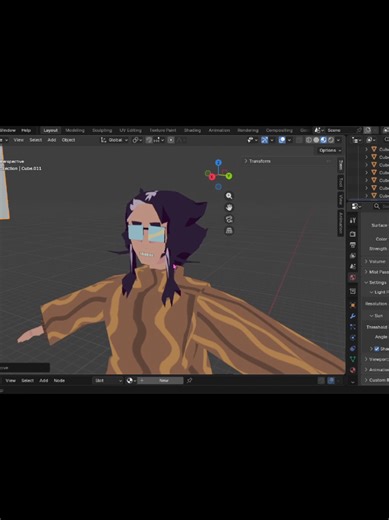Image resolution: width=389 pixels, height=520 pixels.
Task: Open the Help menu
Action: click(x=26, y=130)
